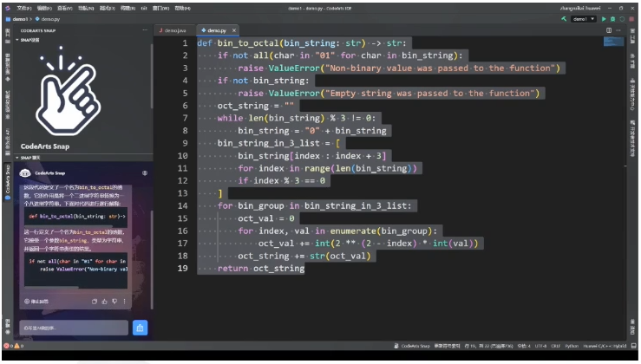Click the demo.py breadcrumb item
641x364 pixels.
pyautogui.click(x=48, y=19)
